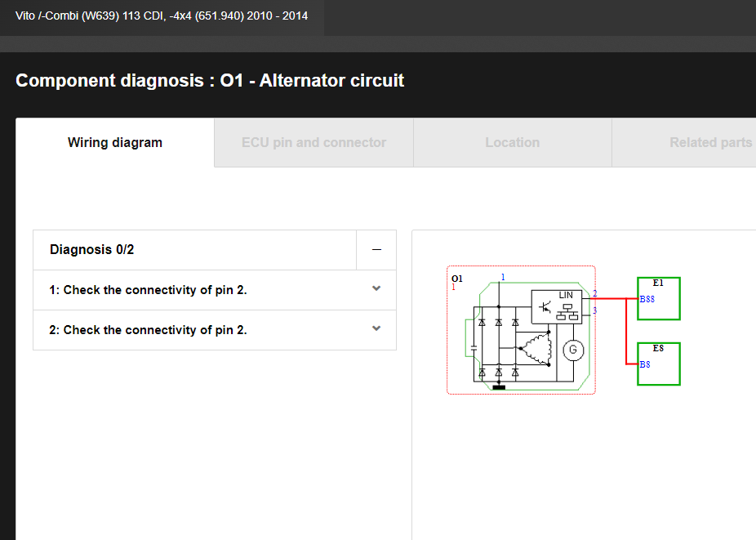This screenshot has width=756, height=540.
Task: Open the Related parts tab
Action: tap(710, 142)
